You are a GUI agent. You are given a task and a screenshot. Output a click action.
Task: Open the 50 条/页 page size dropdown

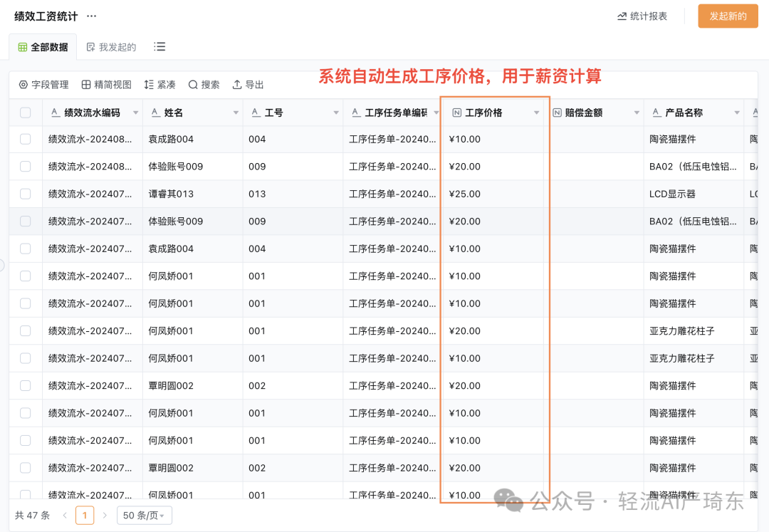pyautogui.click(x=144, y=516)
